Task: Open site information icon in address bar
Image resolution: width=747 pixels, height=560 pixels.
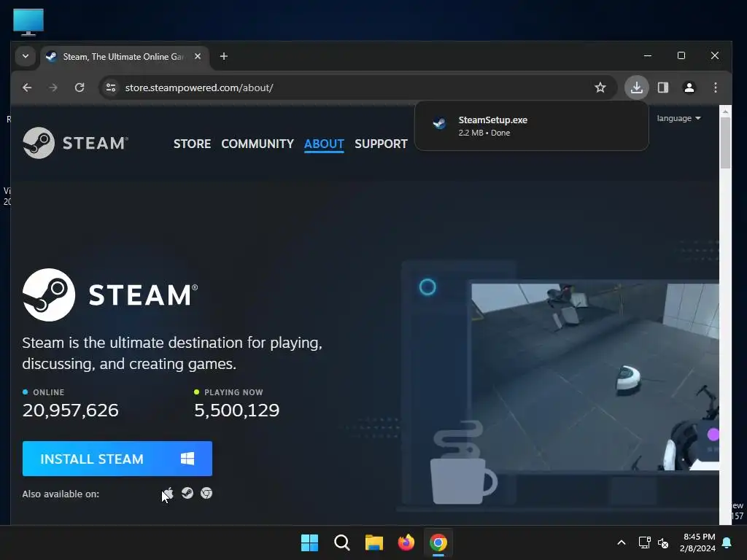Action: (111, 87)
